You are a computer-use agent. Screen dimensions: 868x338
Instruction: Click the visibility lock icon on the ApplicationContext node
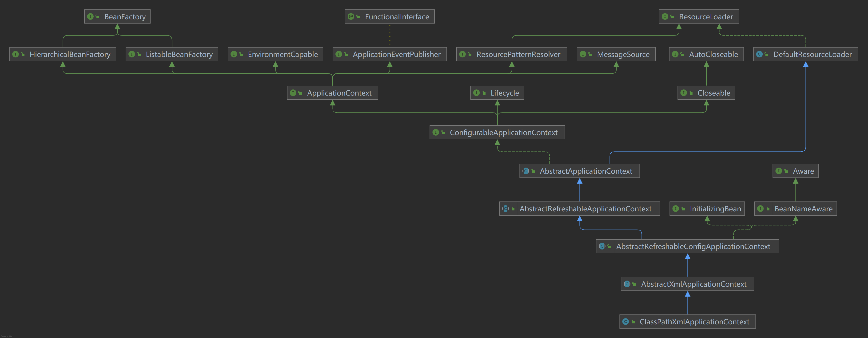(300, 93)
